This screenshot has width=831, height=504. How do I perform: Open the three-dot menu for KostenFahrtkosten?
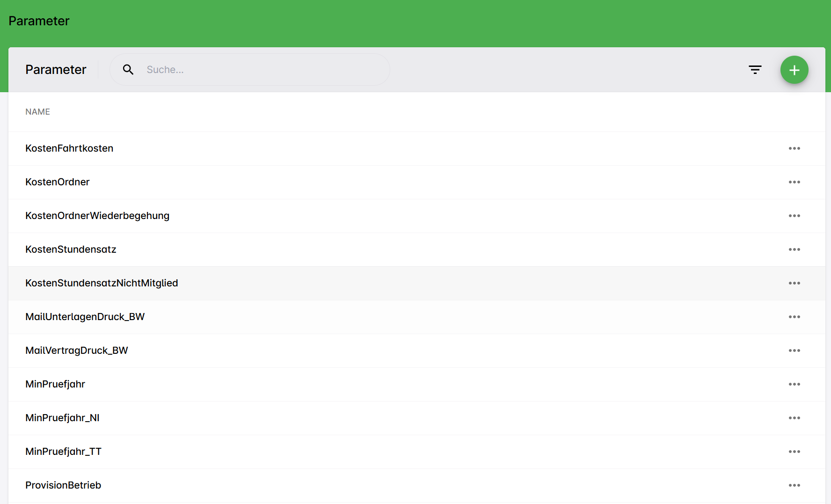pos(794,148)
